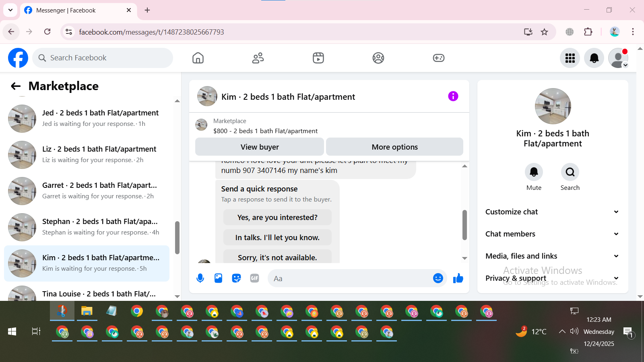
Task: Open the GIF picker
Action: pos(254,278)
